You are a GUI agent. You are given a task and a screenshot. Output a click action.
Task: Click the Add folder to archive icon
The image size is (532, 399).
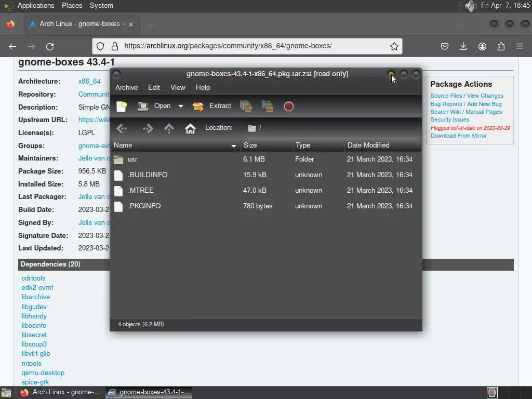[268, 106]
